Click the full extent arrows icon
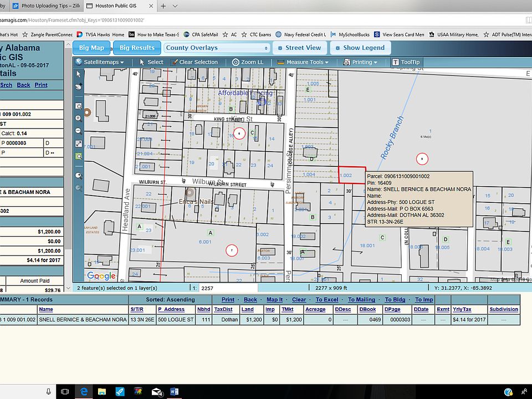Viewport: 532px width, 399px height. (78, 144)
